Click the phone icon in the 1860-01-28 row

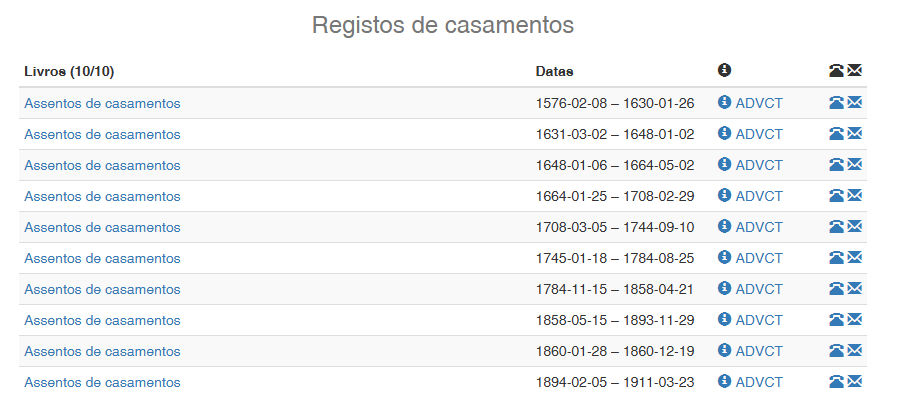click(x=836, y=351)
